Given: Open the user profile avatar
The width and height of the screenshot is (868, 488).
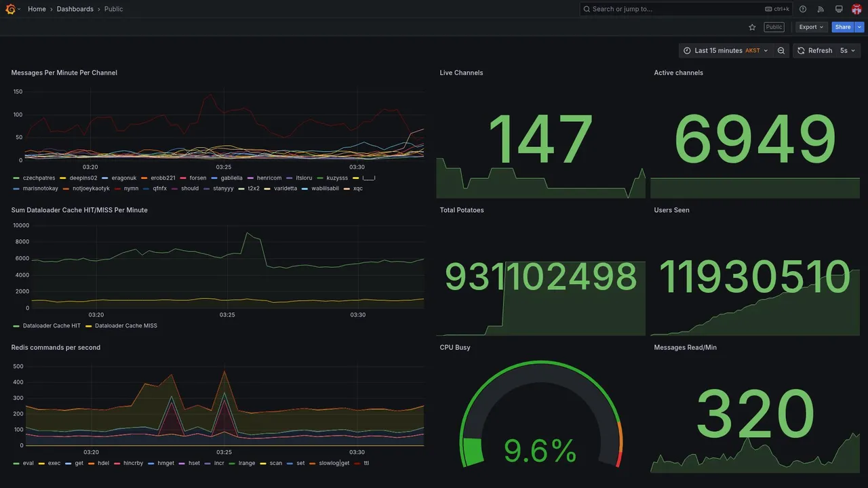Looking at the screenshot, I should [856, 9].
